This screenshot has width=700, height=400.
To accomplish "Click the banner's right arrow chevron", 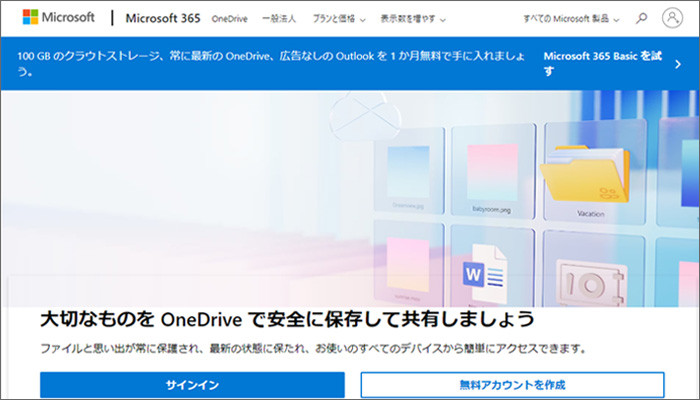I will click(678, 64).
